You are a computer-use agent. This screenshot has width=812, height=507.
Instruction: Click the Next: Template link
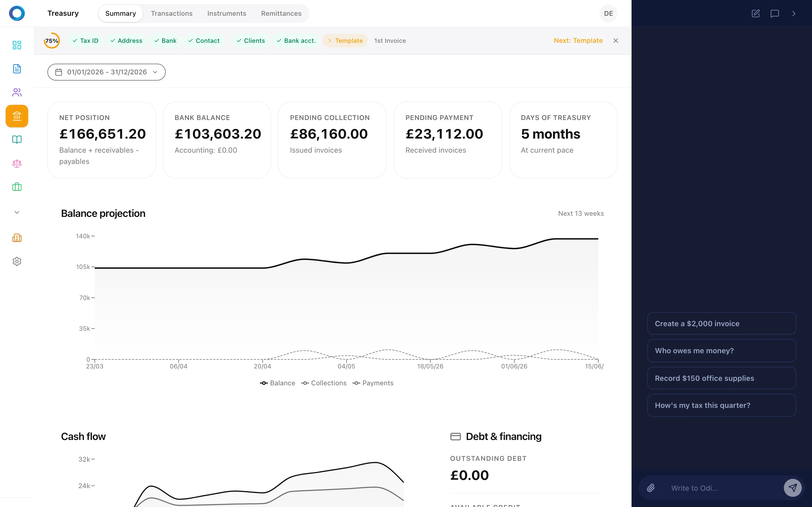(578, 41)
